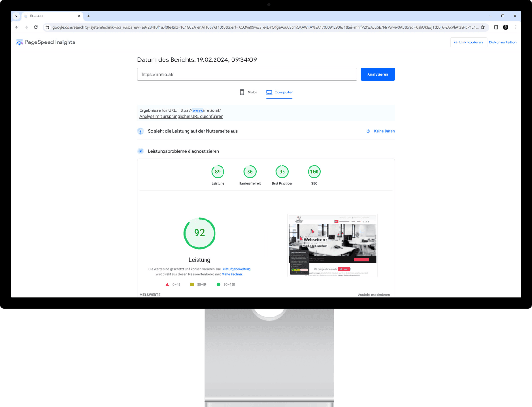Open a new tab with plus button
Image resolution: width=532 pixels, height=407 pixels.
88,16
